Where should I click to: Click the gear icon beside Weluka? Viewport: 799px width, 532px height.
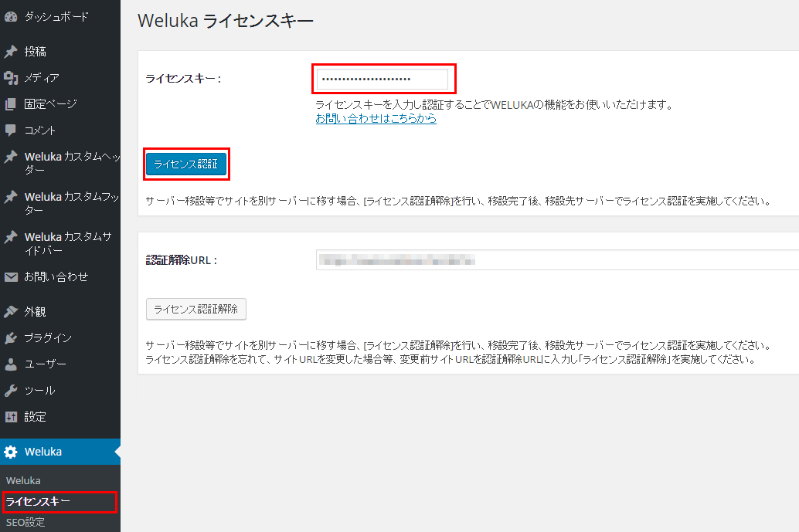pos(11,452)
